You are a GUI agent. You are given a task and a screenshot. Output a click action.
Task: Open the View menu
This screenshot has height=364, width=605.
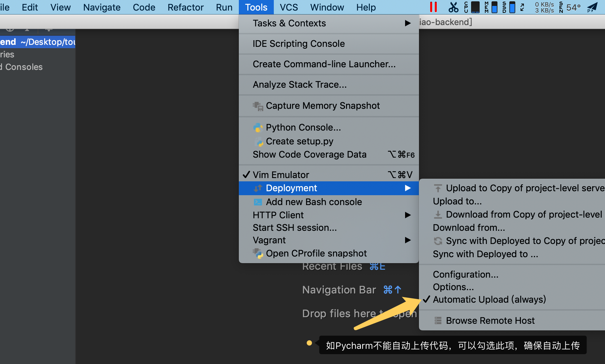(x=60, y=7)
